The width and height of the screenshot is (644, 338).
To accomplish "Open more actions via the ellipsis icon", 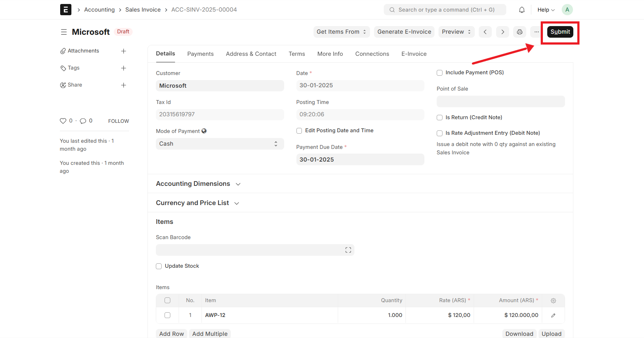I will coord(536,32).
